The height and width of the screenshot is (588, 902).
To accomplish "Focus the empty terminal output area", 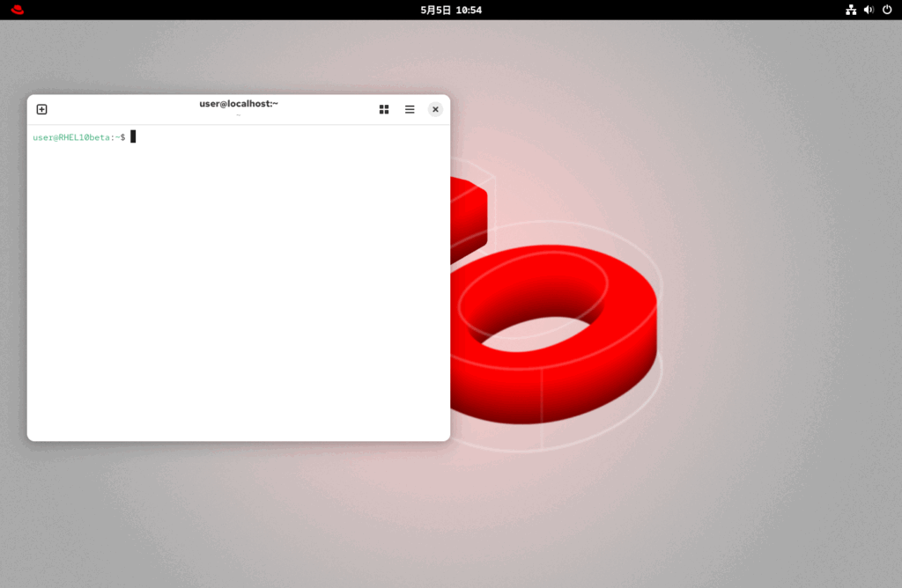I will tap(238, 290).
